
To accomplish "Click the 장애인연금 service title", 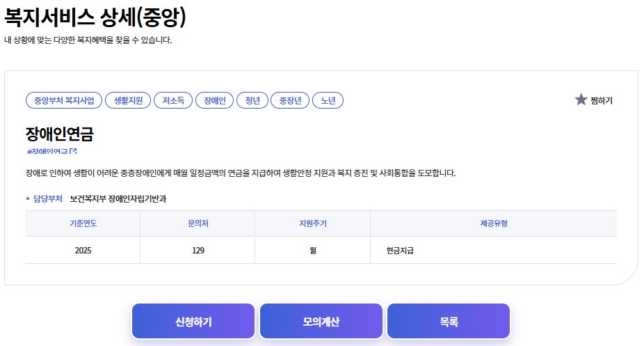I will click(x=59, y=134).
